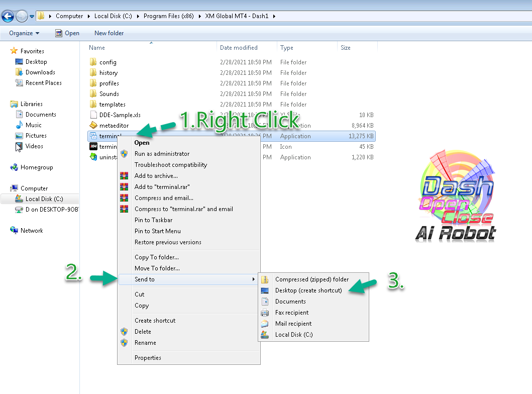
Task: Choose Mail recipient in Send to submenu
Action: pos(293,324)
